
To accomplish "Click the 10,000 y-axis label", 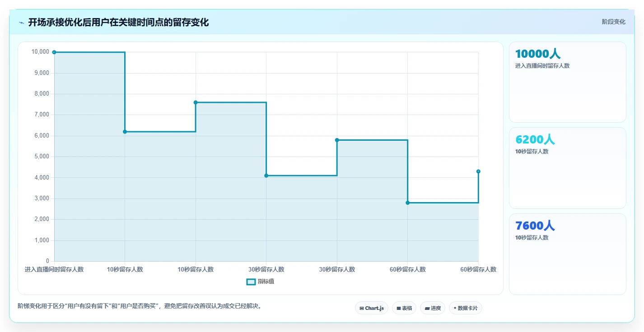I will click(40, 52).
